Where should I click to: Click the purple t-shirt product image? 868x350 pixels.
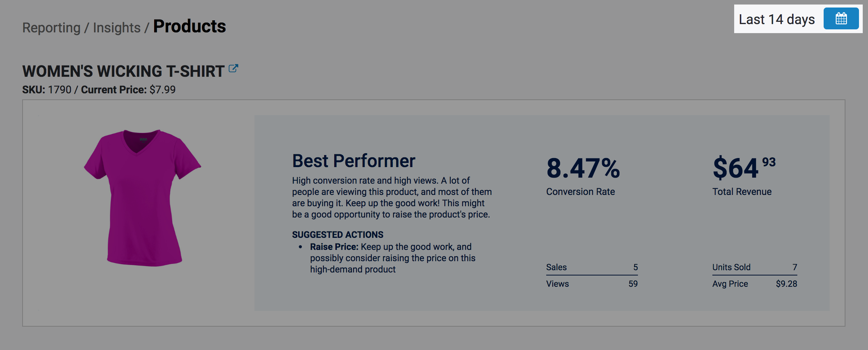[142, 198]
